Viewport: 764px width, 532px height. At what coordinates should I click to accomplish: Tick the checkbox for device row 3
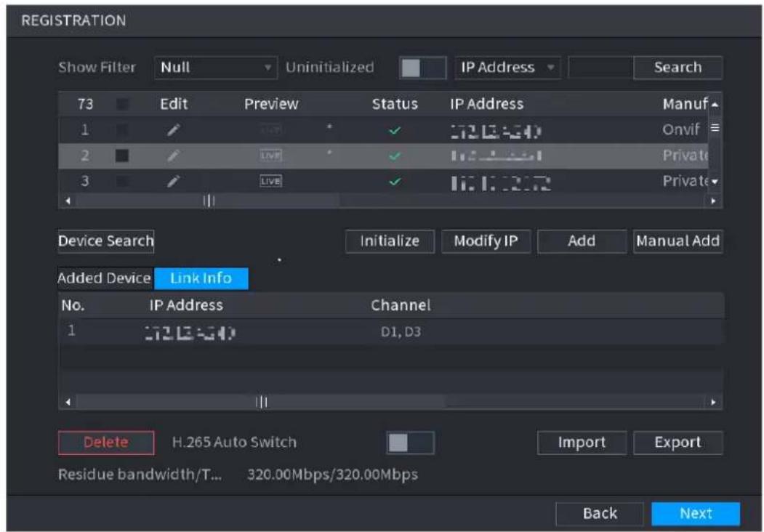tap(122, 181)
